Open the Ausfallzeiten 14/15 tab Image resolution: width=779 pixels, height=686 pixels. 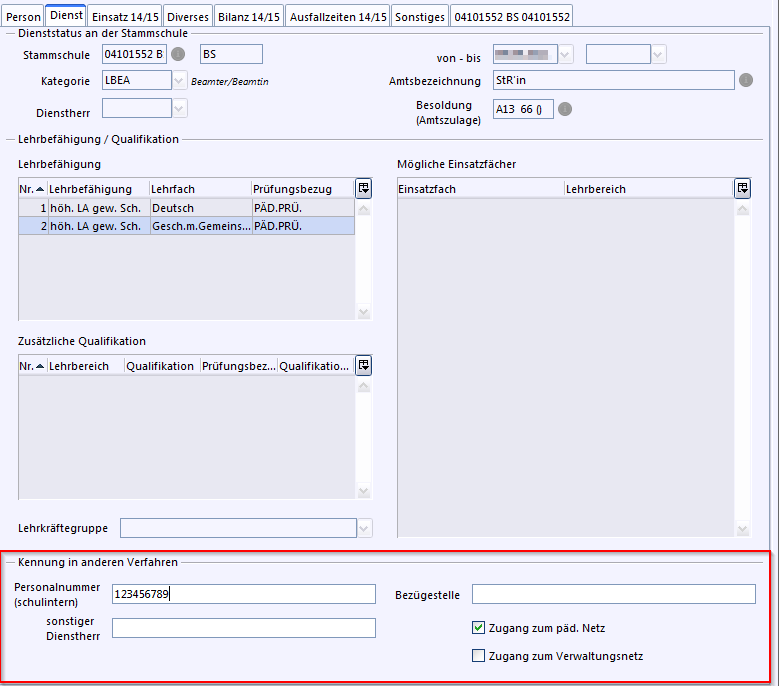pyautogui.click(x=338, y=17)
